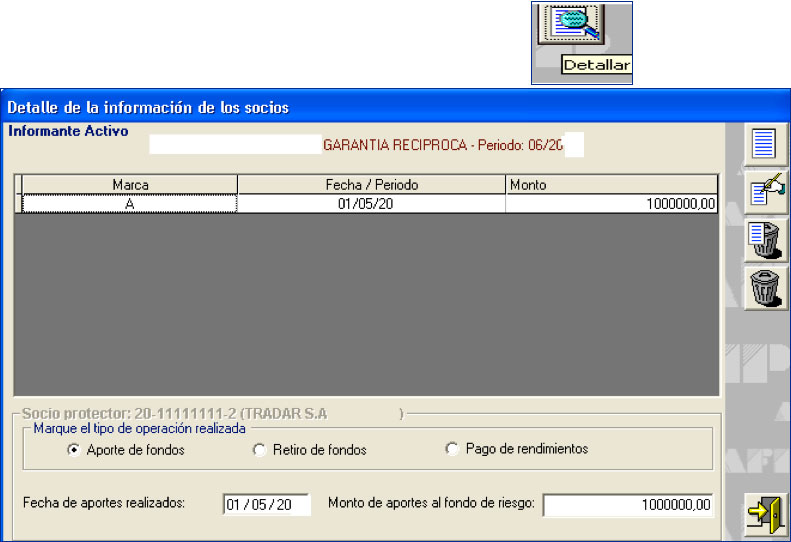791x542 pixels.
Task: Click the Fecha / Periodo column header
Action: coord(371,185)
